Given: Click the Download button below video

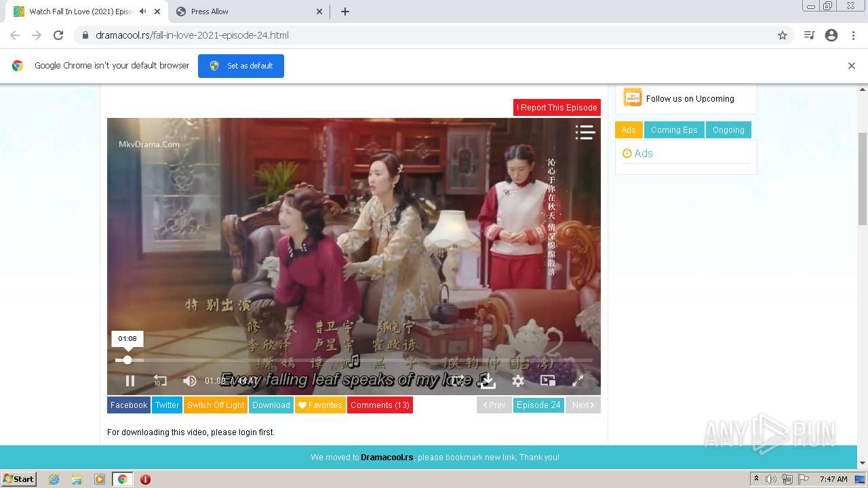Looking at the screenshot, I should [271, 405].
